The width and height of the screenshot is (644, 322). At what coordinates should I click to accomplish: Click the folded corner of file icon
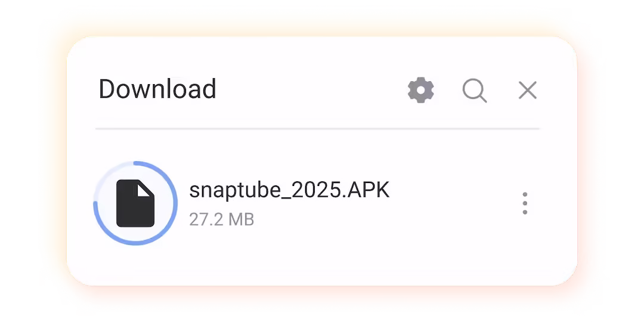[x=144, y=190]
